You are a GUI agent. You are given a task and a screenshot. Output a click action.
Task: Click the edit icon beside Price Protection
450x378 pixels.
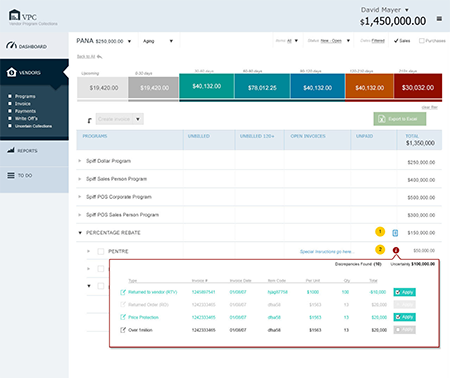pyautogui.click(x=123, y=317)
